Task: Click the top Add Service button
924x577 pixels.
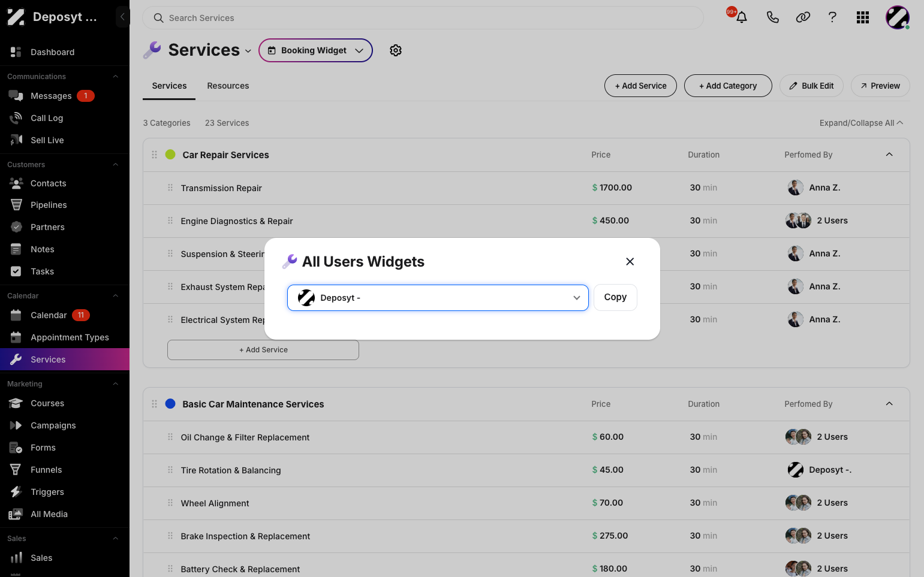Action: pyautogui.click(x=640, y=86)
